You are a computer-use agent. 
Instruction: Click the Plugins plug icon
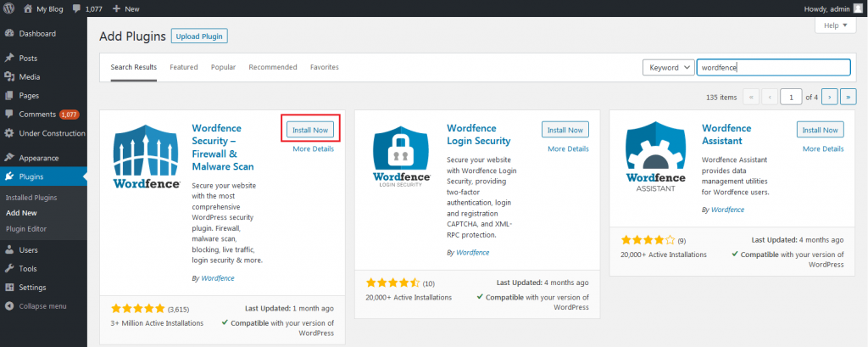(8, 176)
